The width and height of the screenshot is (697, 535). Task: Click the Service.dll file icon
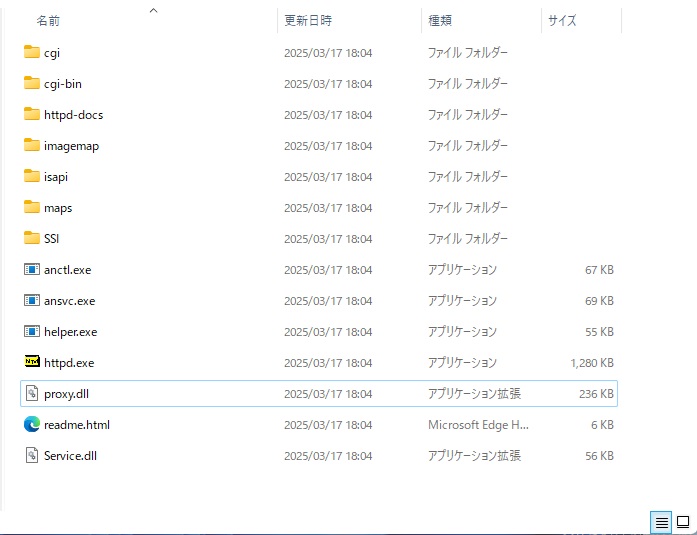click(x=32, y=455)
